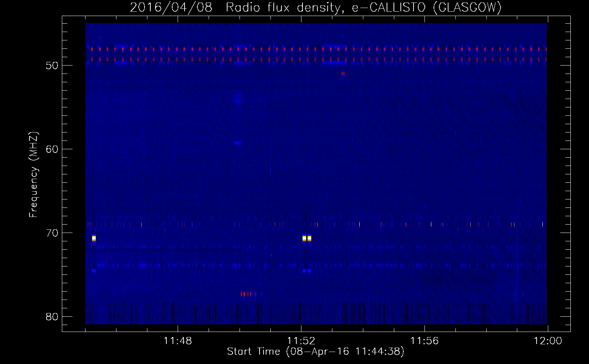The image size is (589, 364).
Task: Click the 'Frequency (MHZ)' y-axis label
Action: click(33, 175)
